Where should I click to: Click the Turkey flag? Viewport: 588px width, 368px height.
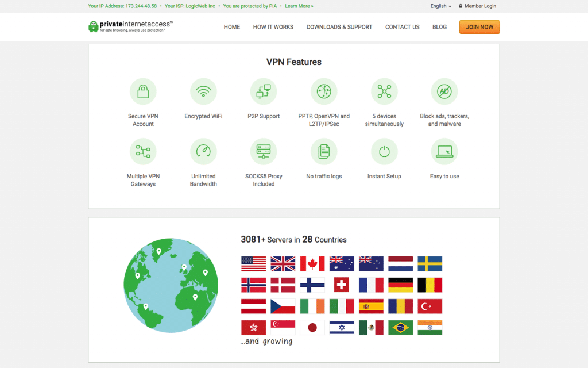pos(430,306)
